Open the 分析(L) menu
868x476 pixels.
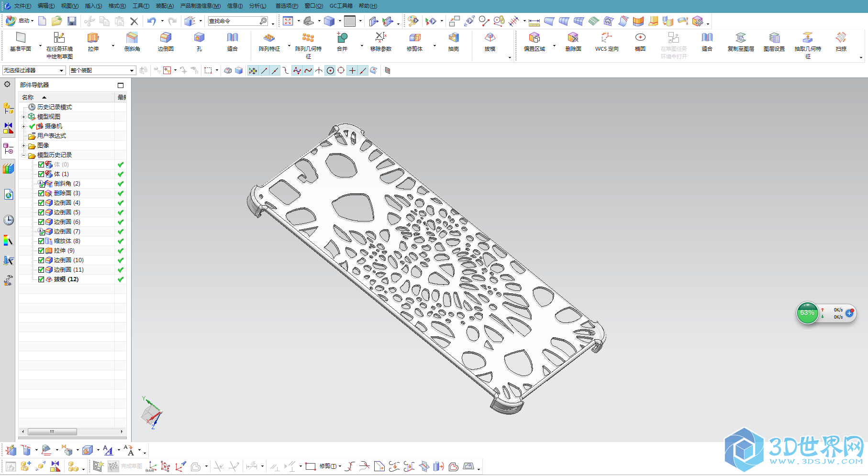coord(257,6)
